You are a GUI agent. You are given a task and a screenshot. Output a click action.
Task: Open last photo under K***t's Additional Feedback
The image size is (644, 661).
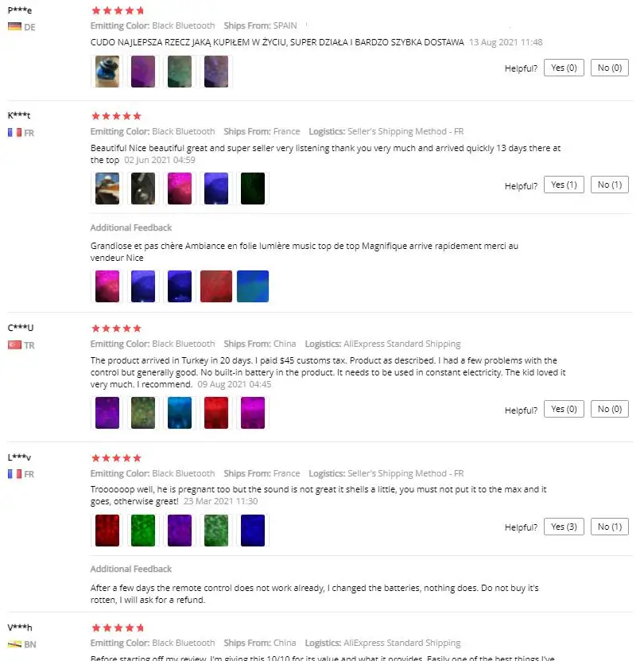click(x=253, y=286)
